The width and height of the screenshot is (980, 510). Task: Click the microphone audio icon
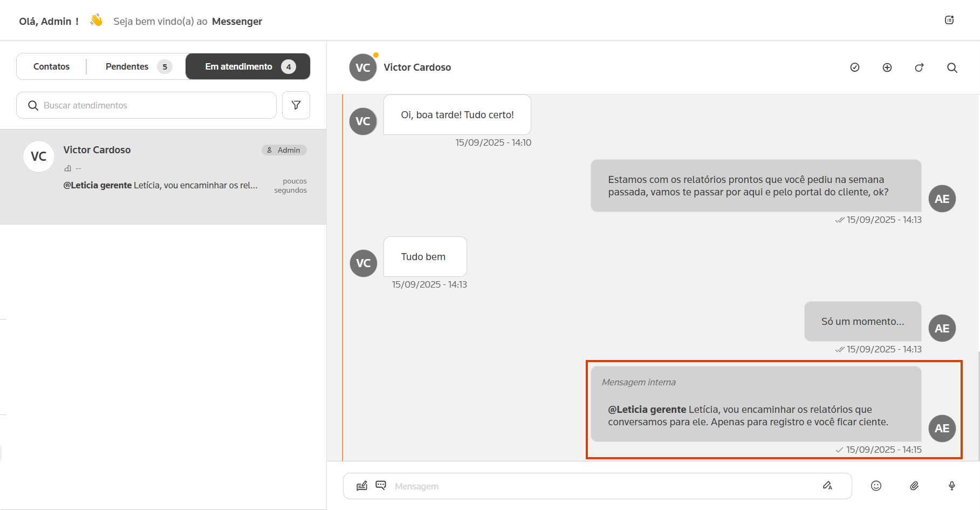click(x=952, y=486)
